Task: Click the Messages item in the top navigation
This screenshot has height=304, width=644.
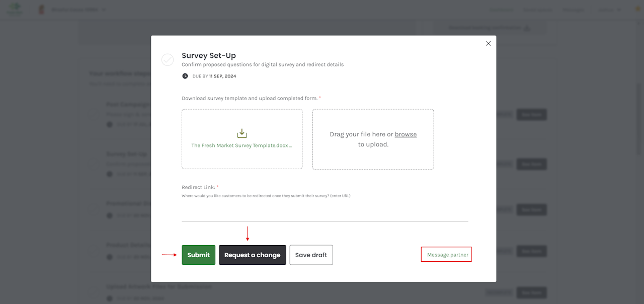Action: click(574, 10)
